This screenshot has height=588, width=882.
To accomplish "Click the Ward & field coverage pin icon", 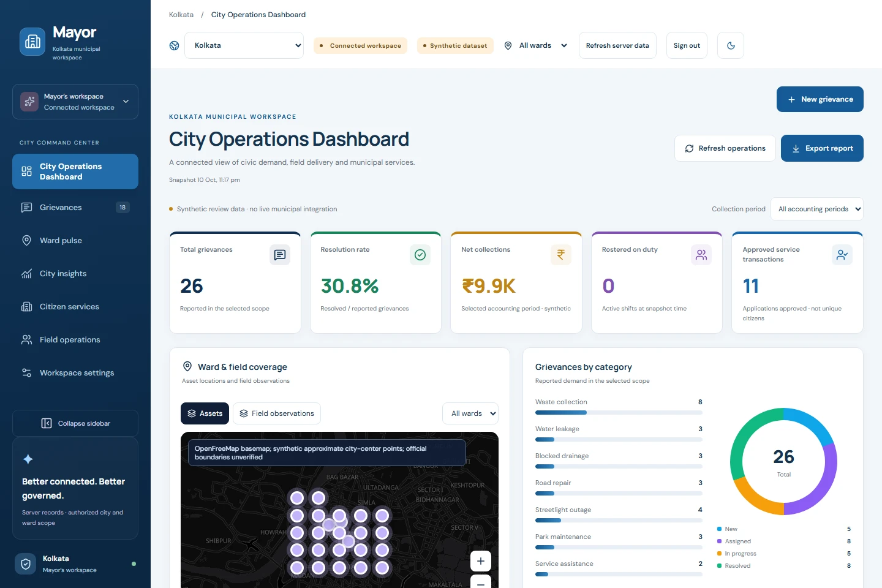I will (187, 366).
